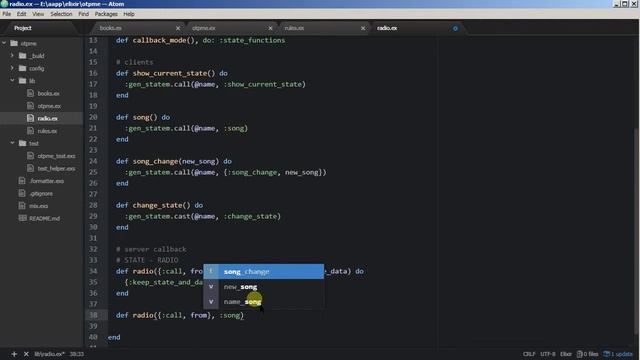Close the rules.ex tab
Image resolution: width=640 pixels, height=360 pixels.
363,28
